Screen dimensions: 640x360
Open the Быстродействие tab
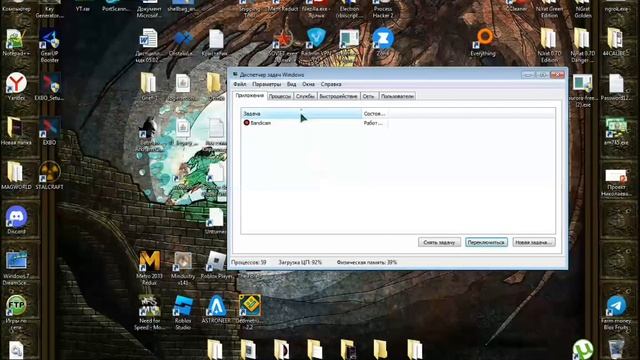338,96
